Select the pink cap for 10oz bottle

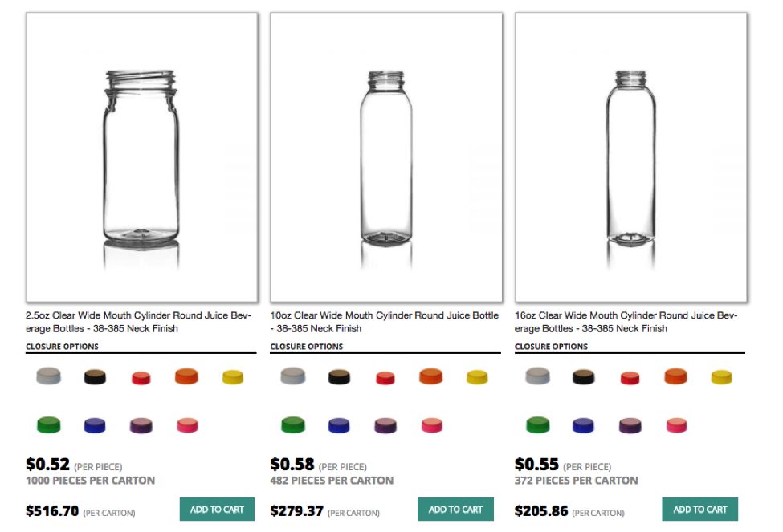pos(431,425)
